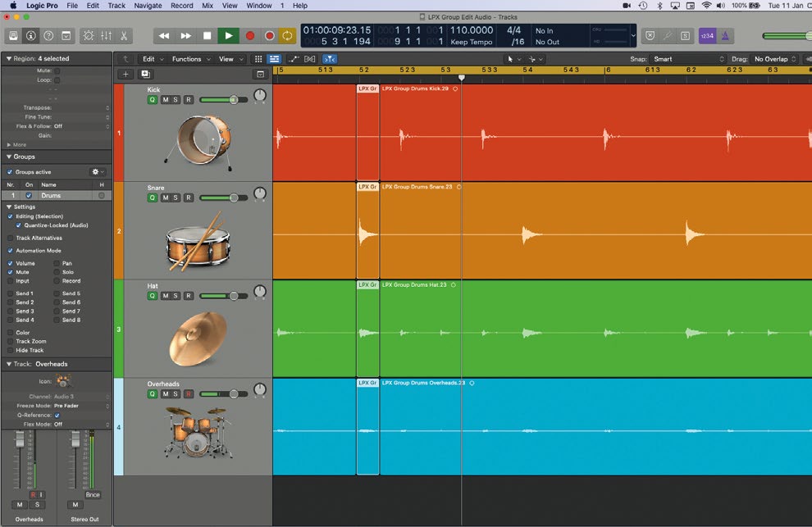This screenshot has height=527, width=812.
Task: Click the Rewind transport button
Action: [x=164, y=36]
